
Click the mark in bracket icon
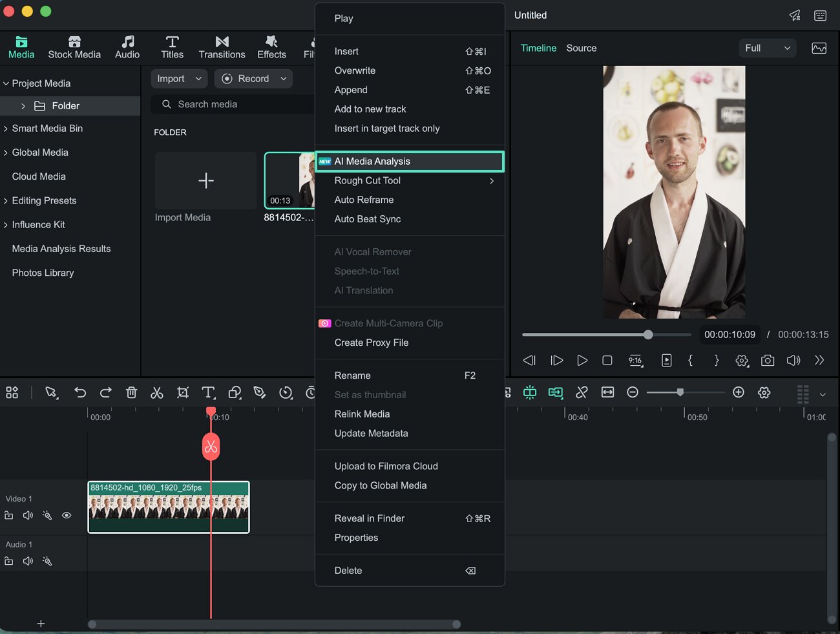click(x=691, y=361)
